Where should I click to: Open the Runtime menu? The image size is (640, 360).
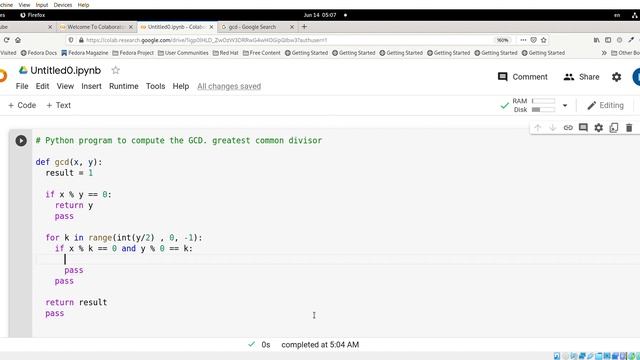124,86
